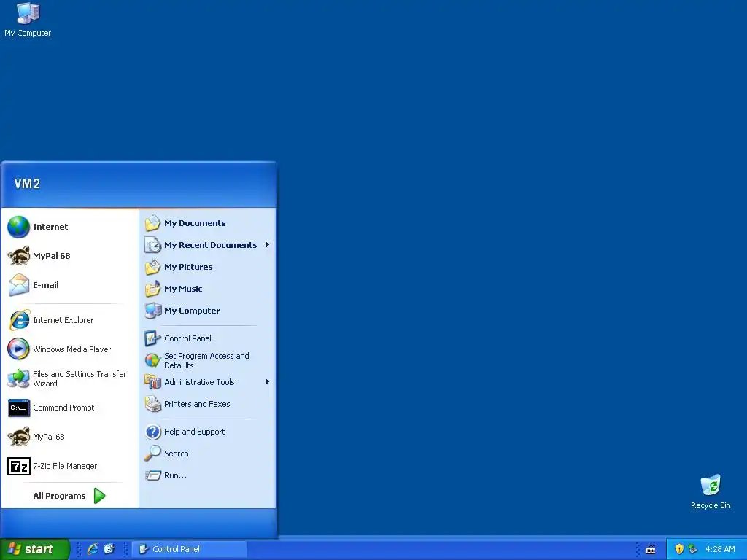
Task: Open Help and Support
Action: (x=208, y=432)
